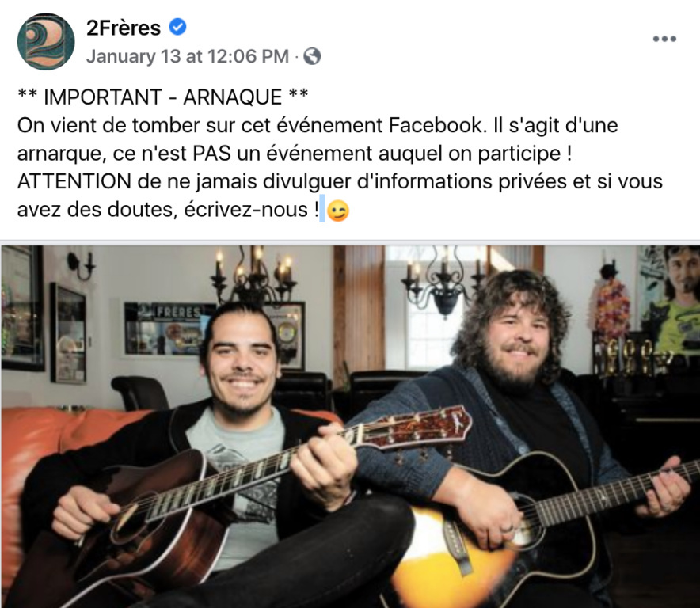Click the ATTENTION line of the post
Image resolution: width=700 pixels, height=608 pixels.
click(340, 181)
